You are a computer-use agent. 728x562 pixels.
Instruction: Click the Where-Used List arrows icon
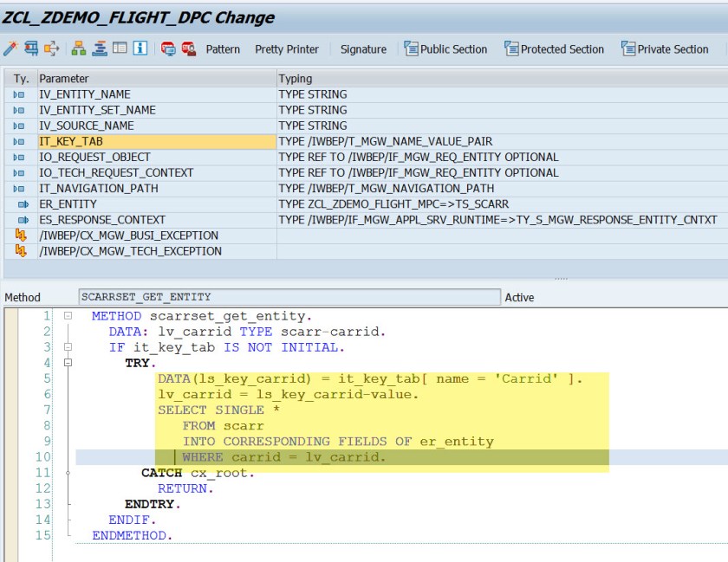[51, 48]
